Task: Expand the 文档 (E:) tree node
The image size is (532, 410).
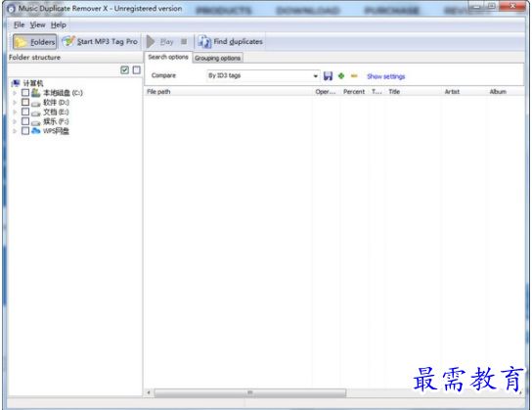Action: click(x=15, y=112)
